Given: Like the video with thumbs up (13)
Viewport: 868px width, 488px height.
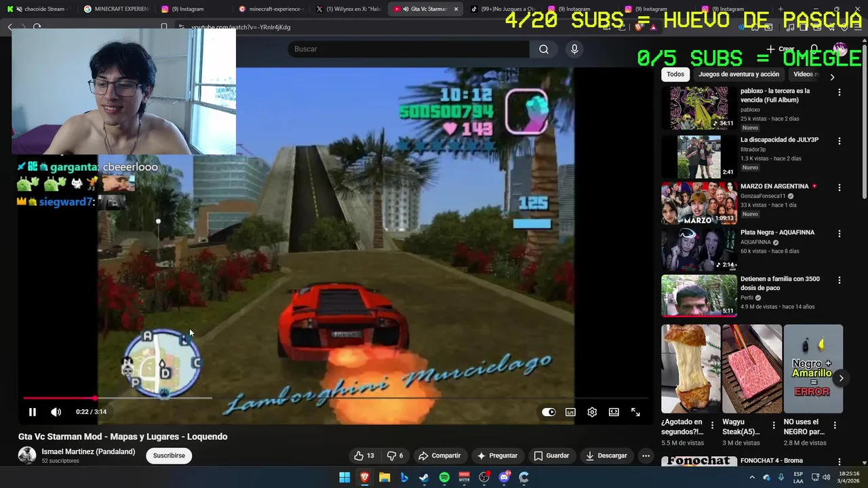Looking at the screenshot, I should [x=364, y=455].
